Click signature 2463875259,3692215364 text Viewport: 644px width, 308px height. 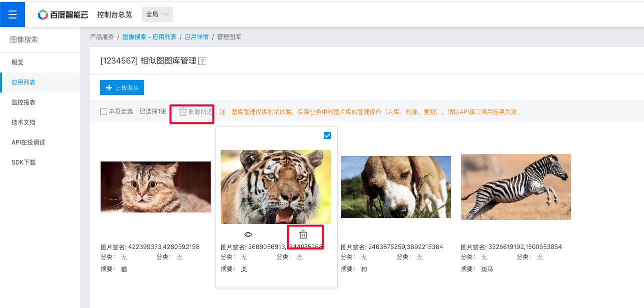pos(406,247)
